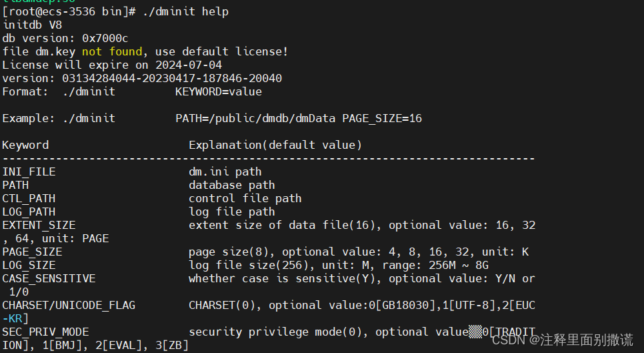The height and width of the screenshot is (353, 644).
Task: Click the ./dminit help command text
Action: click(185, 11)
